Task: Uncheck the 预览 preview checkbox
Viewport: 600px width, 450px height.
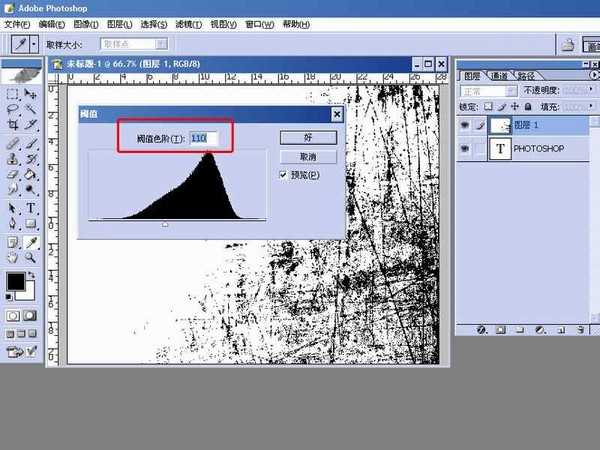Action: pos(285,174)
